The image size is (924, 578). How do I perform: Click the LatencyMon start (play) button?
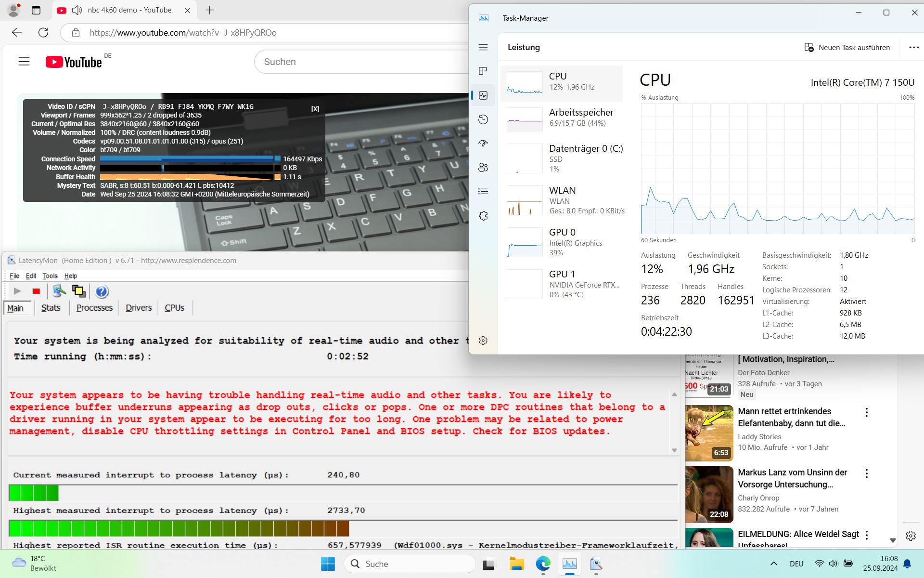tap(17, 291)
